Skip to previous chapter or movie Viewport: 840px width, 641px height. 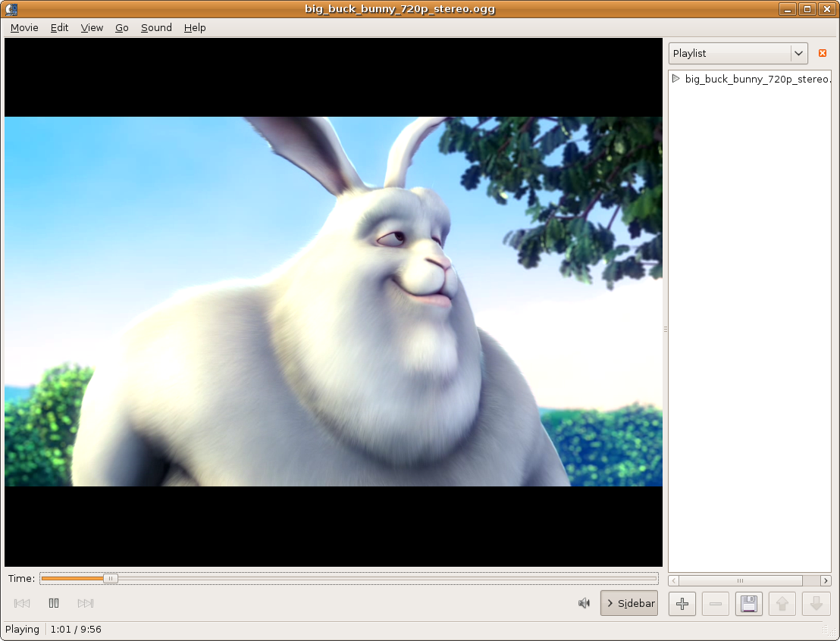22,604
